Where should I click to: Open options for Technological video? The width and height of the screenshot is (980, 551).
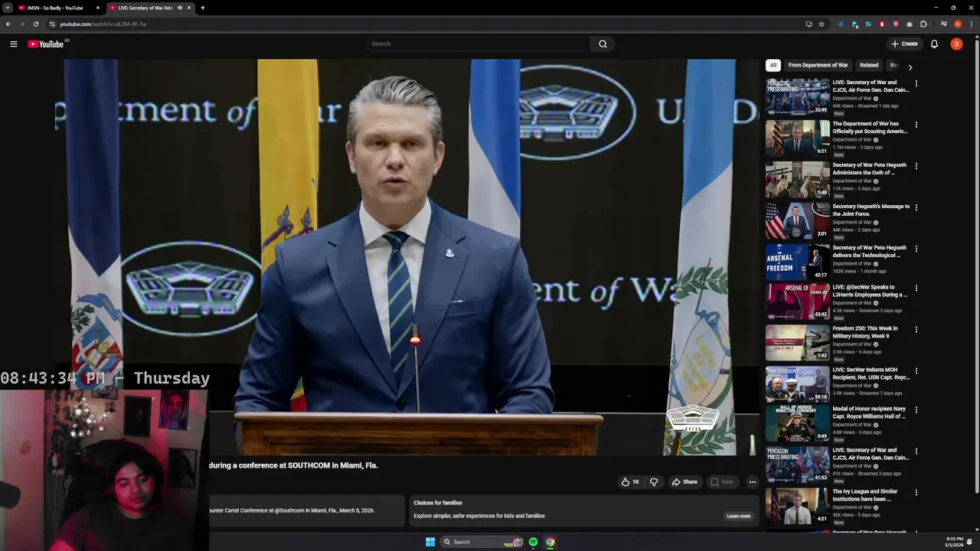coord(916,249)
